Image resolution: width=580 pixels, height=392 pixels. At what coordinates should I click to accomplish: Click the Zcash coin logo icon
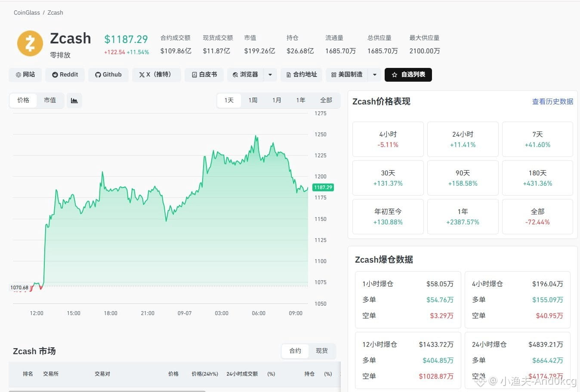[30, 43]
